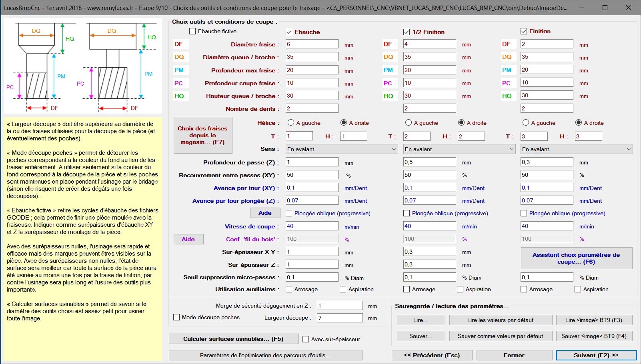
Task: Click Lire les valeurs par défaut
Action: (x=501, y=320)
